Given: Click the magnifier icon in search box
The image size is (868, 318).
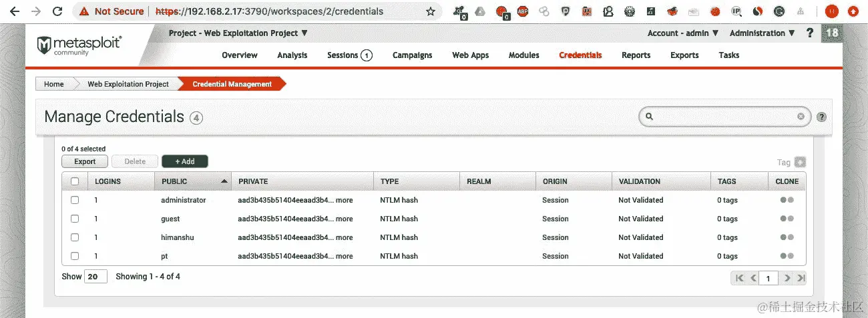Looking at the screenshot, I should click(648, 117).
